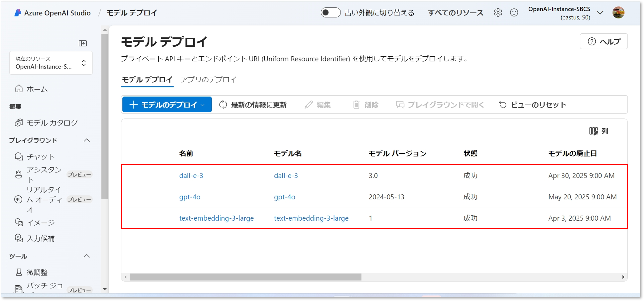
Task: Open dall-e-3 model name link
Action: coord(286,175)
